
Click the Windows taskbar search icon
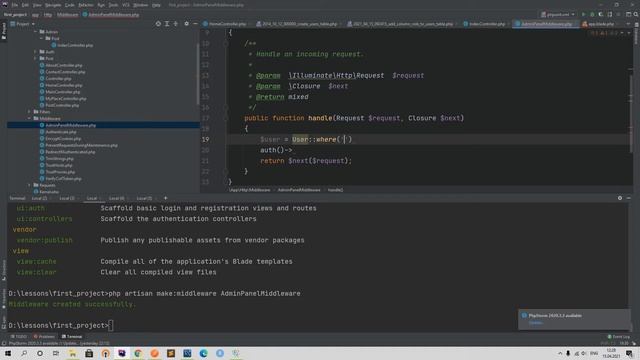pyautogui.click(x=24, y=353)
